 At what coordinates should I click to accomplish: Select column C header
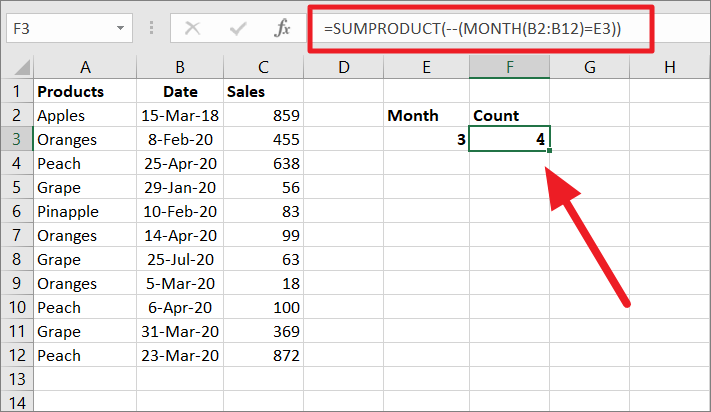point(263,67)
